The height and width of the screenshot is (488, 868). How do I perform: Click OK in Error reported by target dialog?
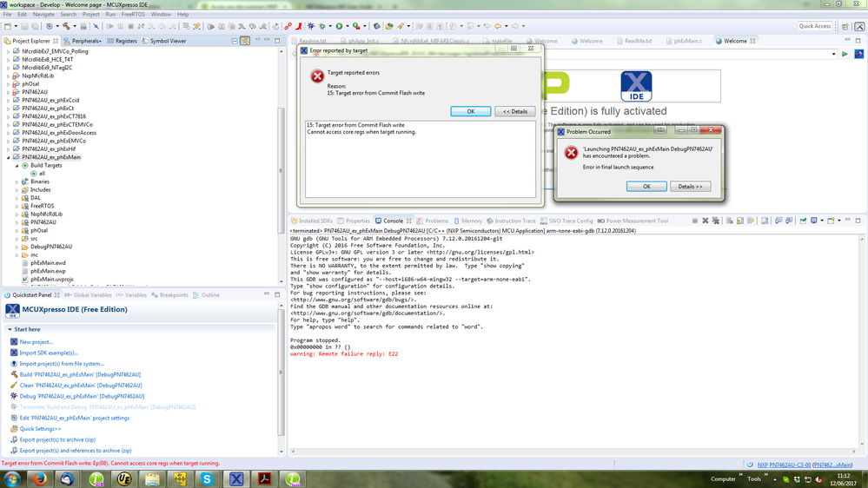[471, 111]
